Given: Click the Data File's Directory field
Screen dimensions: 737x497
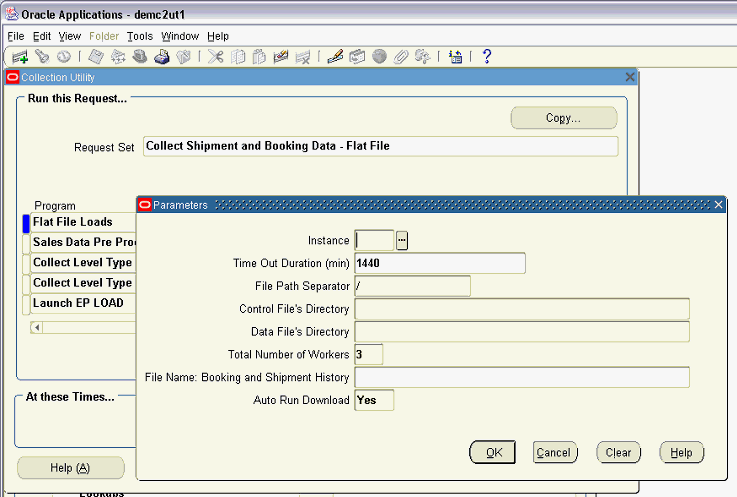Looking at the screenshot, I should pos(522,332).
